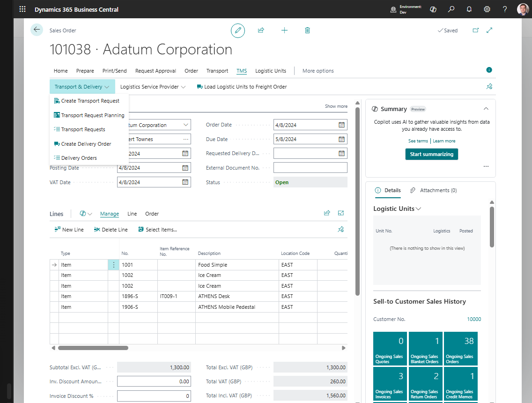Open customer name dropdown Corporation
This screenshot has width=532, height=403.
tap(186, 125)
